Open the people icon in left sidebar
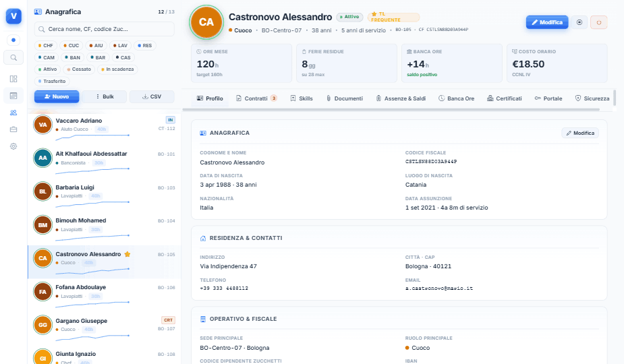 13,113
